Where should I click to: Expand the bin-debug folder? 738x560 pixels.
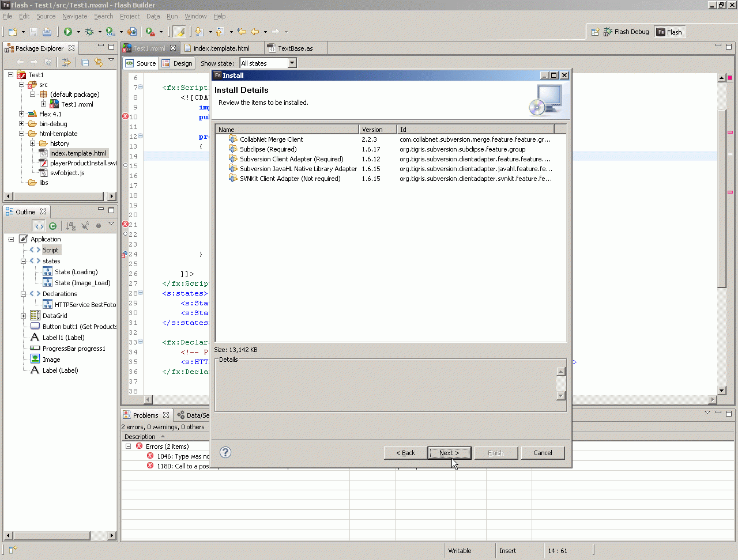point(21,124)
